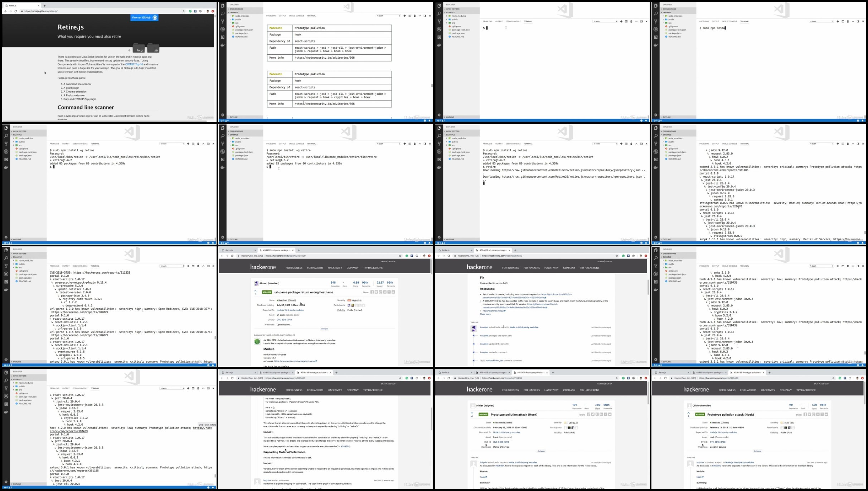This screenshot has height=491, width=868.
Task: Open README.md in the npm audit table frame
Action: click(240, 37)
